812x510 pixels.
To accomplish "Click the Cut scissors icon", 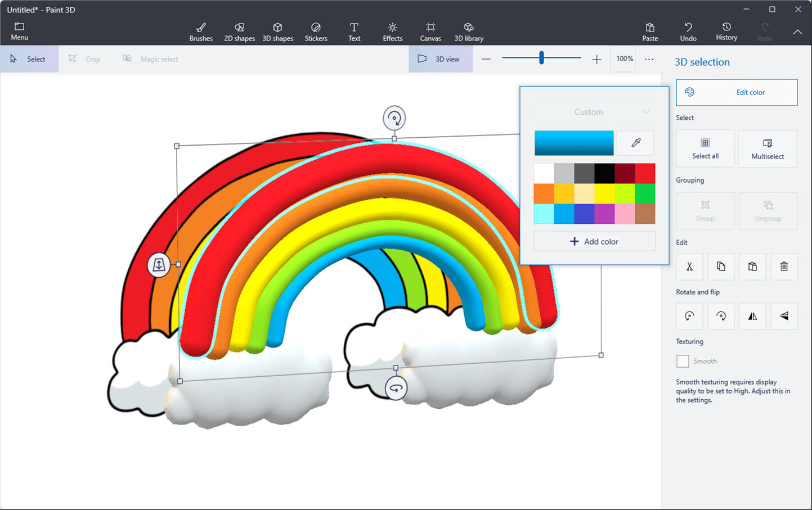I will (689, 267).
